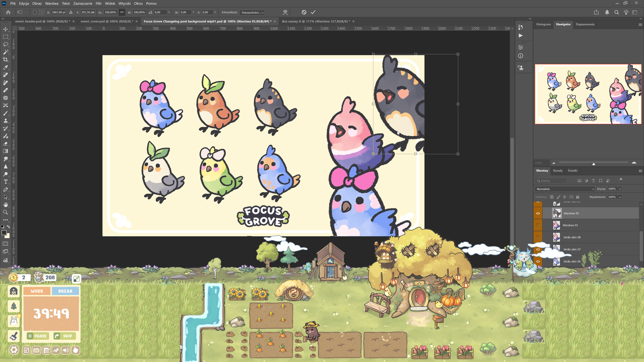Switch to the Kanały tab

coord(558,171)
